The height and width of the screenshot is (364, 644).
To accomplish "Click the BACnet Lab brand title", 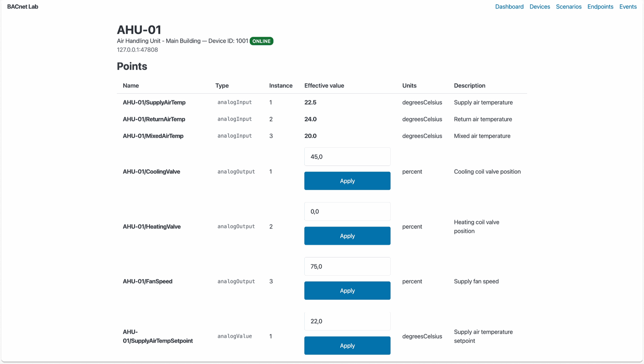I will click(23, 7).
